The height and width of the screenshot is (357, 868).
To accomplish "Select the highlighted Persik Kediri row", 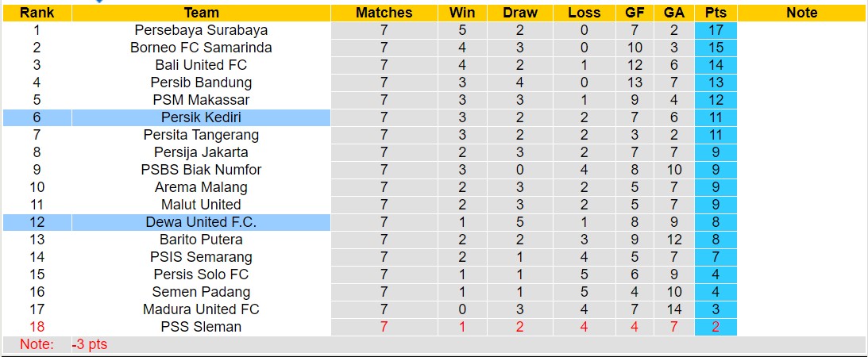I will tap(201, 117).
